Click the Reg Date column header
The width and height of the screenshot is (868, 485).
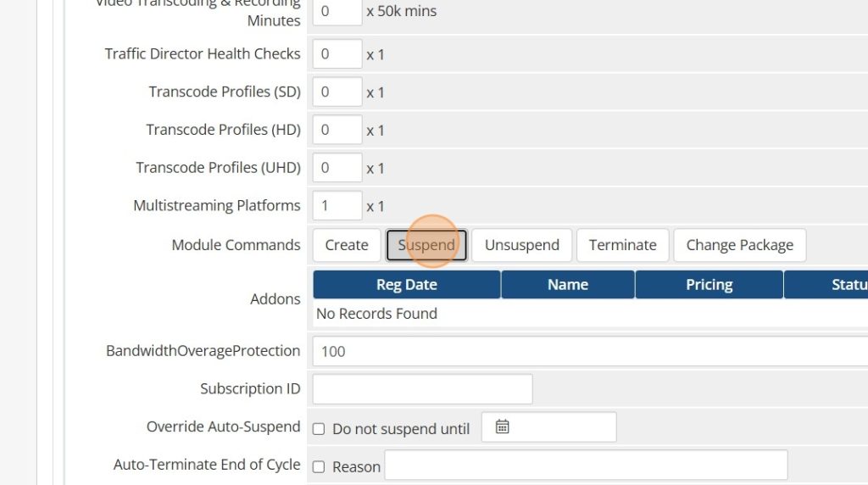tap(407, 285)
